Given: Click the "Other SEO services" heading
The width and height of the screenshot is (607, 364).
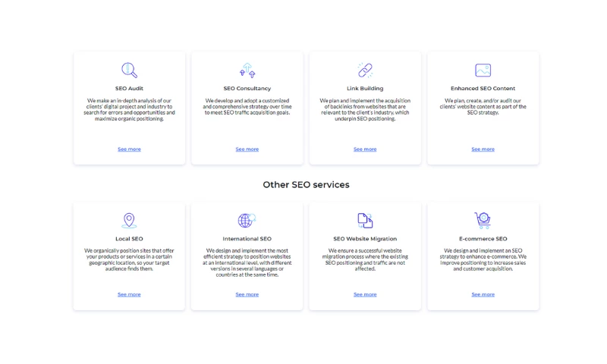Looking at the screenshot, I should (306, 184).
